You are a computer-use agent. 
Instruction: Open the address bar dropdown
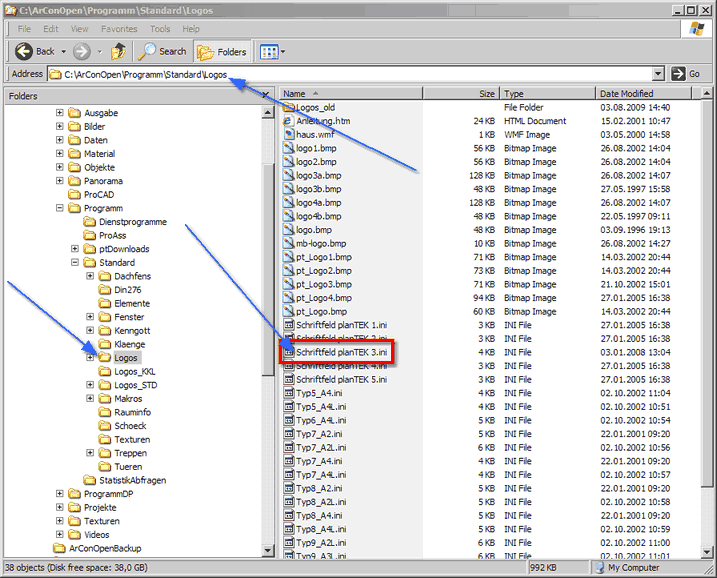(x=658, y=74)
